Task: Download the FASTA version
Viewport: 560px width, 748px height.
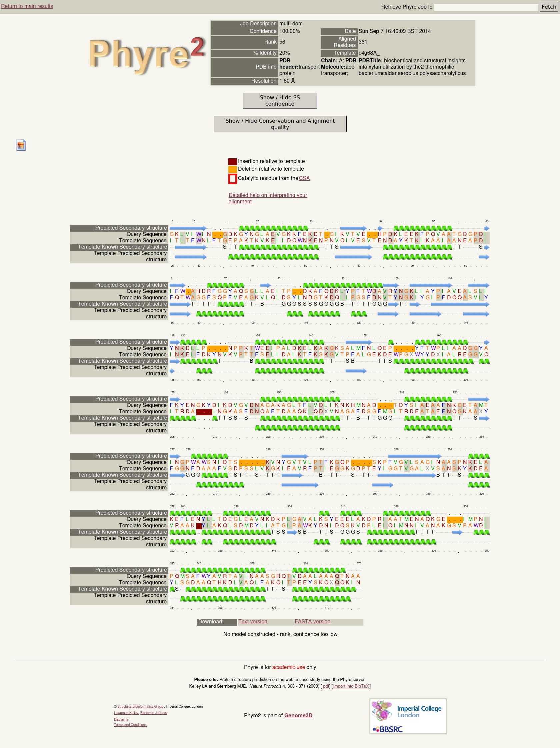Action: click(x=312, y=622)
